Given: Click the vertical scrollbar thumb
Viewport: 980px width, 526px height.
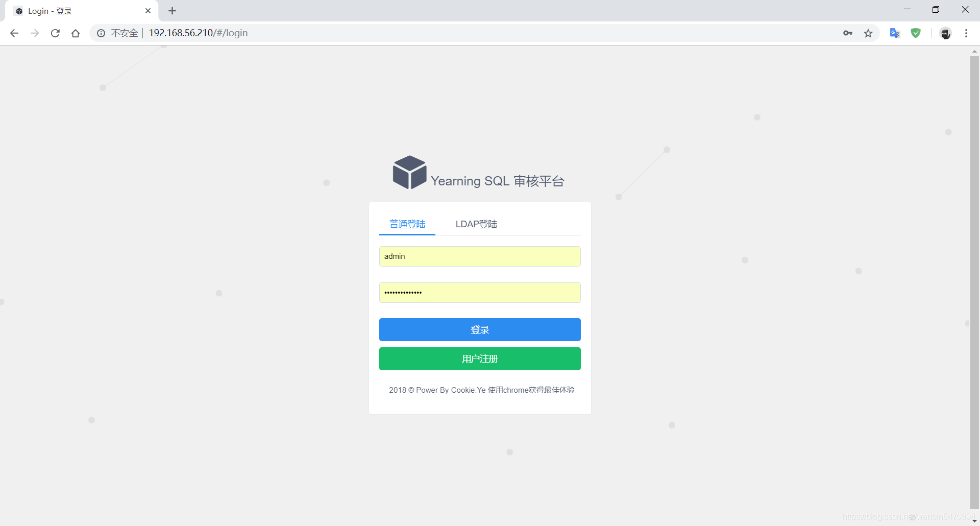Looking at the screenshot, I should (974, 282).
